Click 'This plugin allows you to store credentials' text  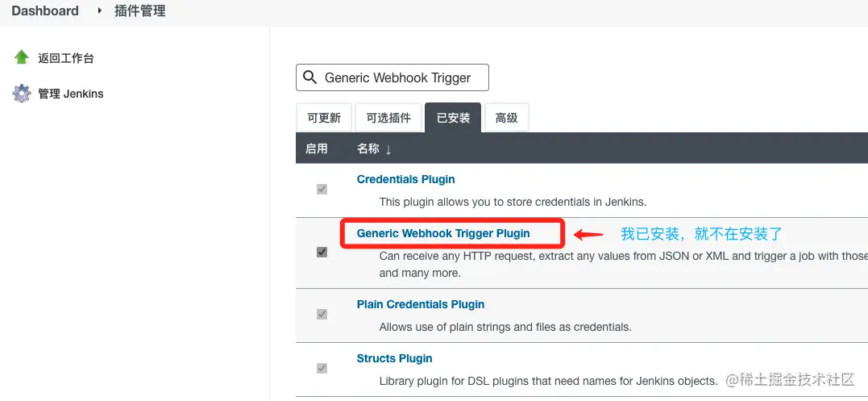(x=513, y=203)
